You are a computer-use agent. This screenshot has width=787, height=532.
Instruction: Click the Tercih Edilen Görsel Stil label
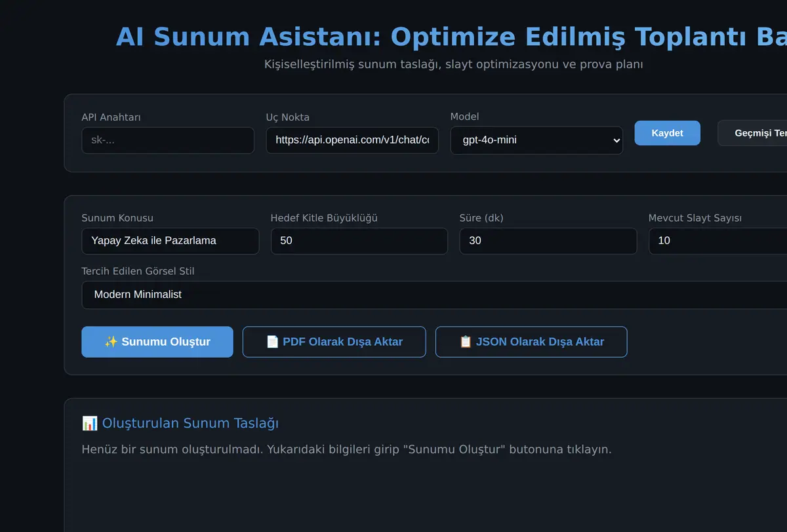tap(138, 271)
